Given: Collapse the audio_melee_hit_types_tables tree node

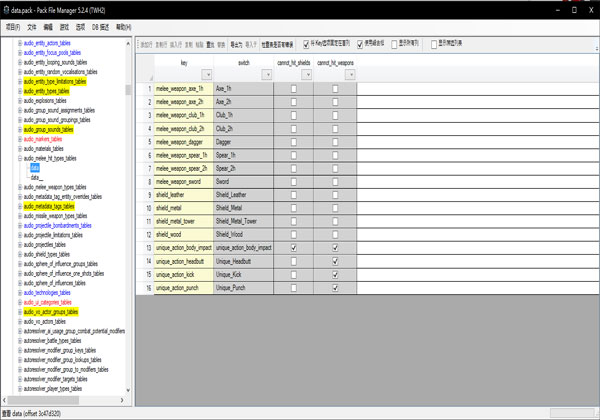Looking at the screenshot, I should pos(19,158).
